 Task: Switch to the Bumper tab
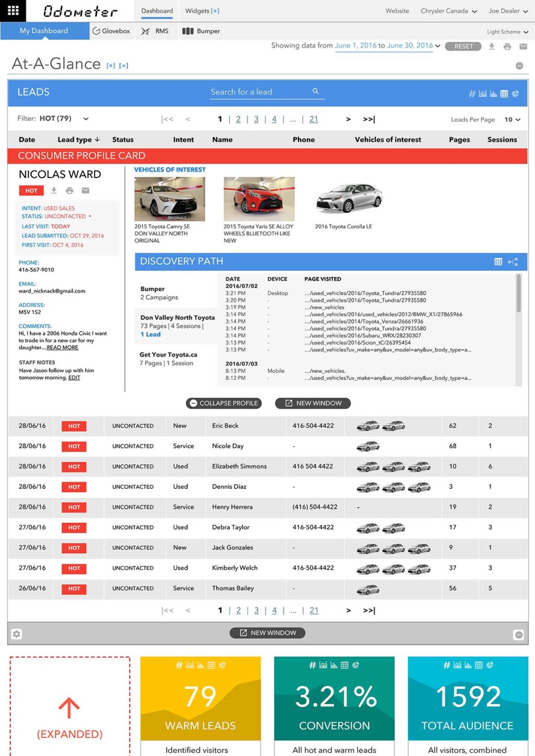tap(201, 31)
